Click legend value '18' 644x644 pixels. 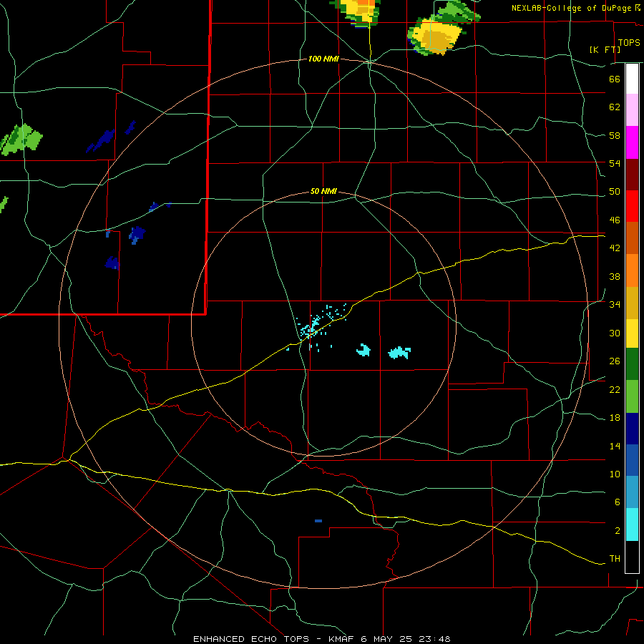[615, 418]
